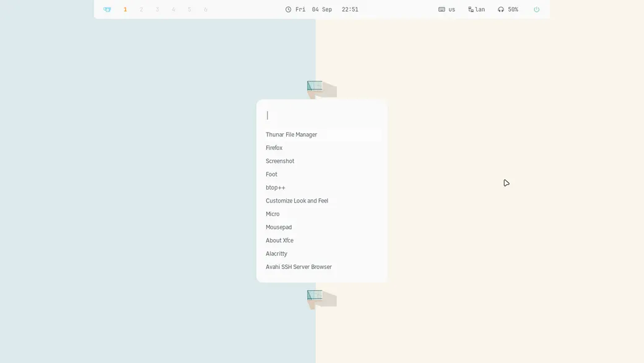Switch to workspace 6

(206, 9)
